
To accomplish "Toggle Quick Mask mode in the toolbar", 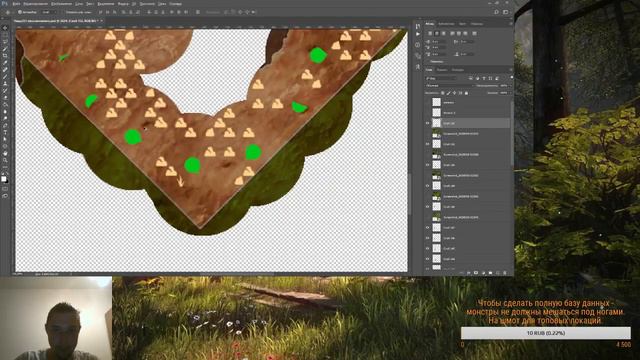I will (5, 189).
